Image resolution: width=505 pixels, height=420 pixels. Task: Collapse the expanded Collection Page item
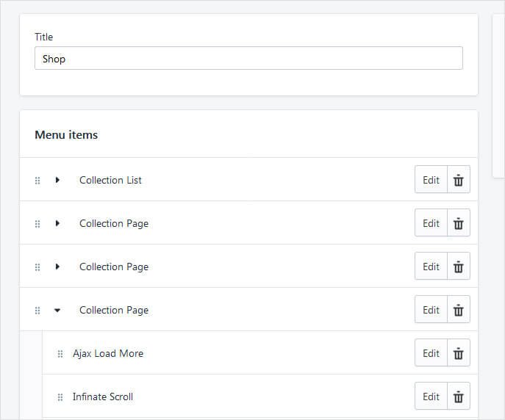pyautogui.click(x=57, y=311)
